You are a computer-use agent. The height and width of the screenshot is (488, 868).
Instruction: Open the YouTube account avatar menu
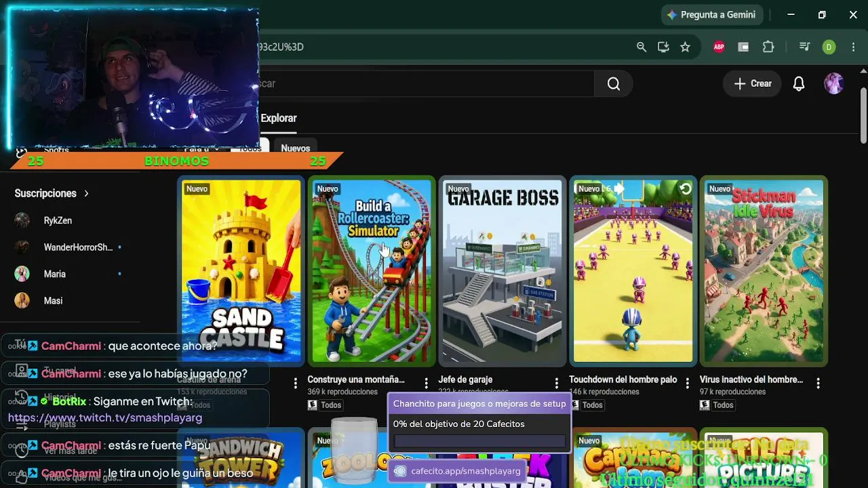[833, 83]
